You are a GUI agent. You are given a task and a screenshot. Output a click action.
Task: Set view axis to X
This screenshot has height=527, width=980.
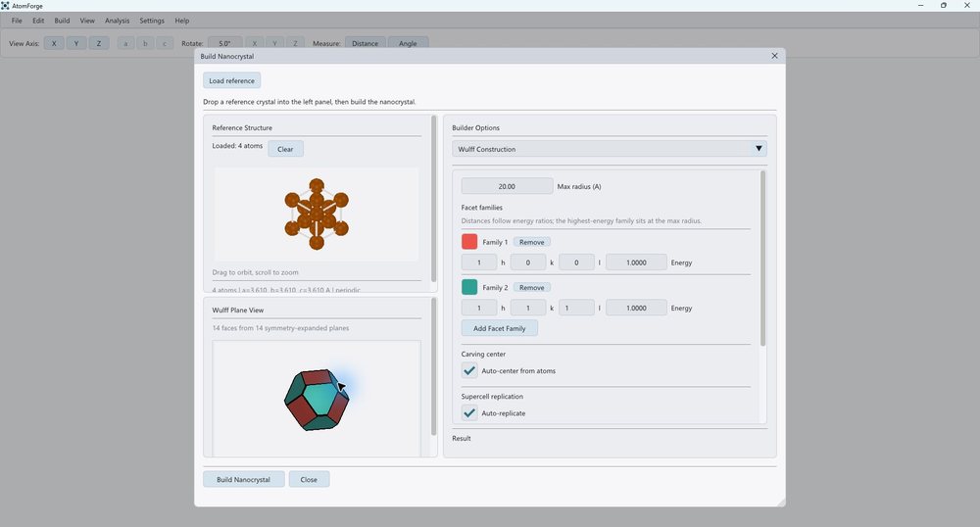(54, 43)
